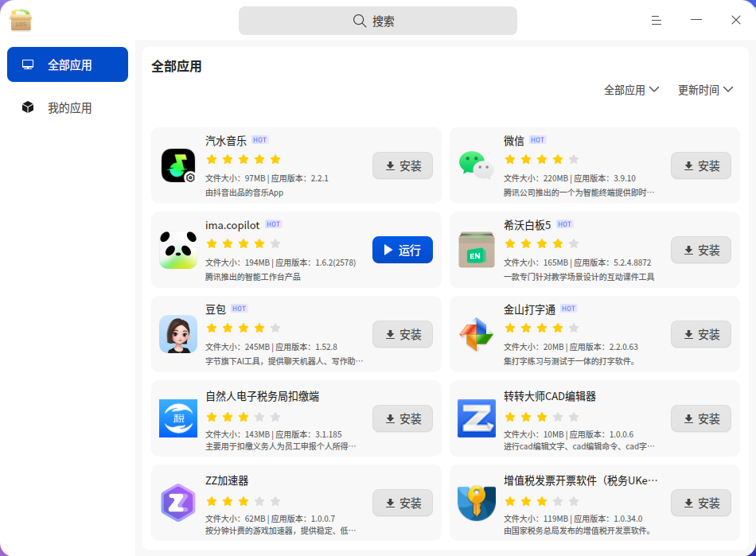The width and height of the screenshot is (756, 556).
Task: Install 微信
Action: pyautogui.click(x=701, y=165)
